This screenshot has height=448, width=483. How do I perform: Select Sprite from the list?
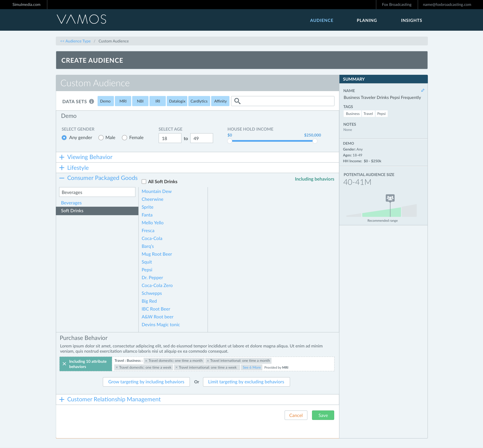pyautogui.click(x=147, y=207)
